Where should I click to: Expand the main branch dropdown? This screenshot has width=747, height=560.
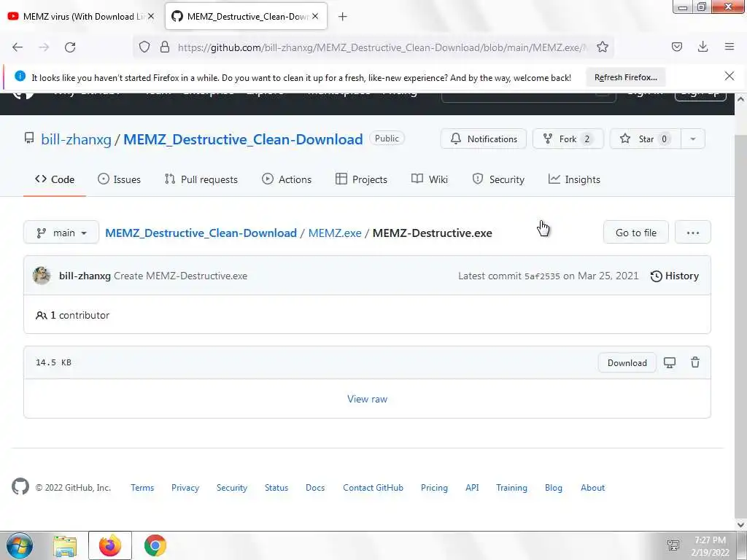tap(61, 233)
